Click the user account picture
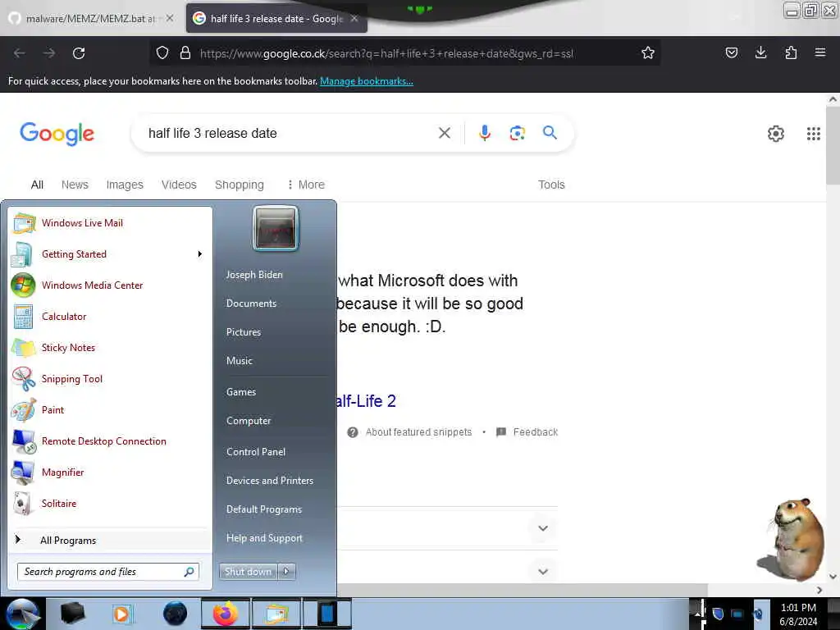 [x=276, y=228]
